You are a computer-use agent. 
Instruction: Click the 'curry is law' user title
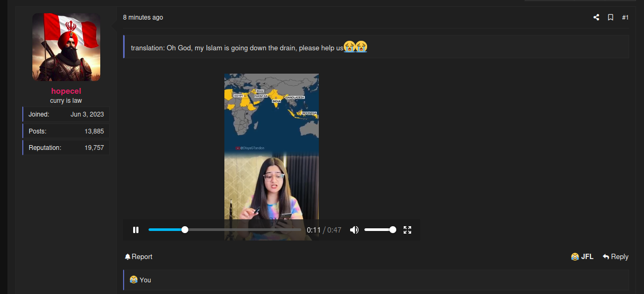[x=66, y=101]
